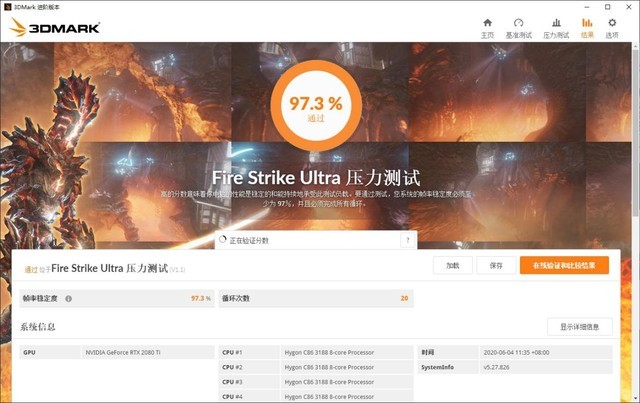Click the timestamp 2020-06-04 11:35 value
The image size is (640, 403).
516,352
